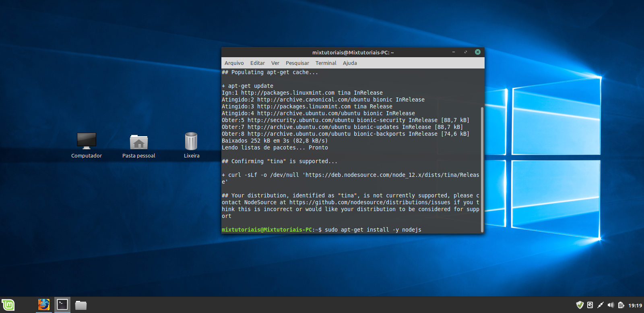Close the terminal window
644x313 pixels.
point(478,52)
